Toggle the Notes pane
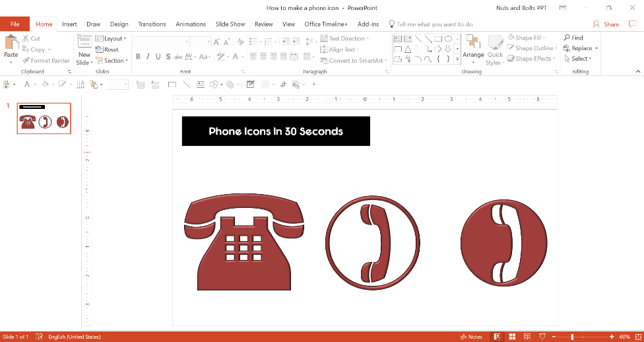 point(471,337)
